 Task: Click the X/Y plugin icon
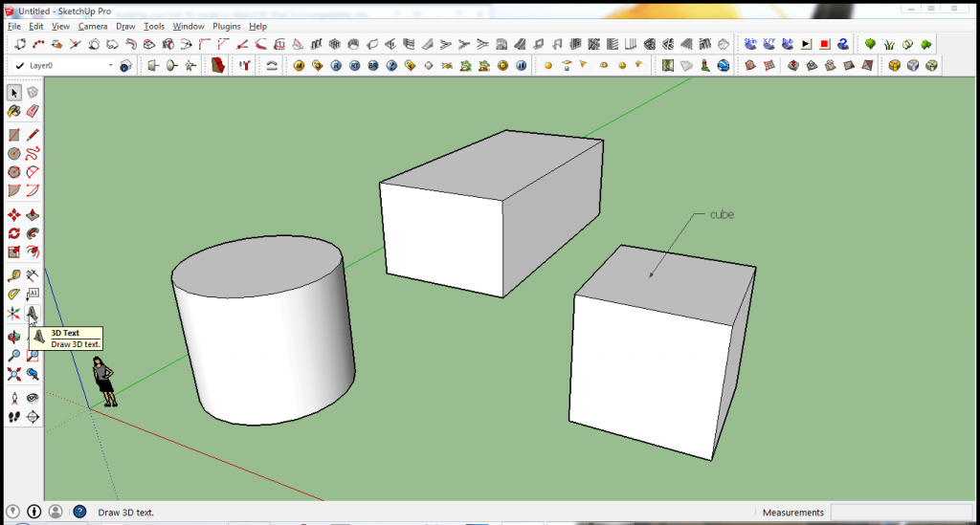[x=768, y=44]
